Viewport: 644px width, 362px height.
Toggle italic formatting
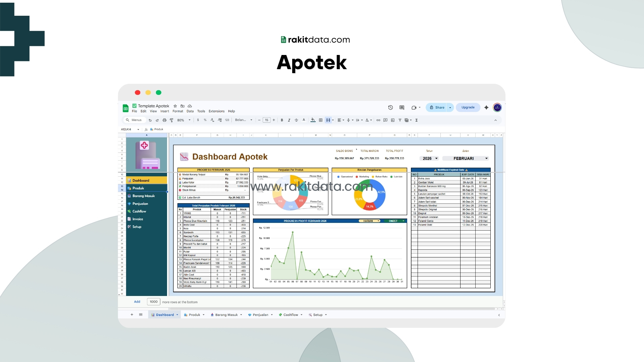(289, 120)
